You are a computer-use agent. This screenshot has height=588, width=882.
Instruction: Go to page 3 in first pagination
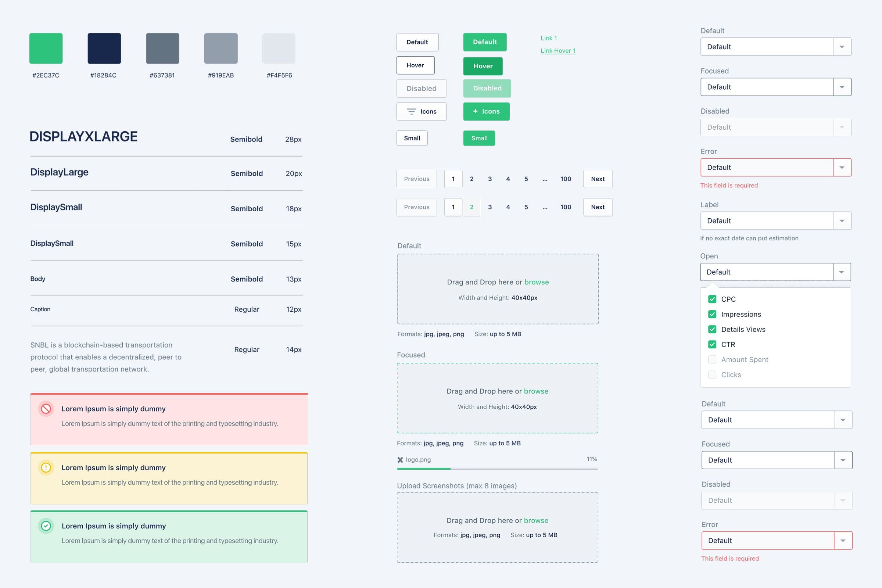[490, 179]
